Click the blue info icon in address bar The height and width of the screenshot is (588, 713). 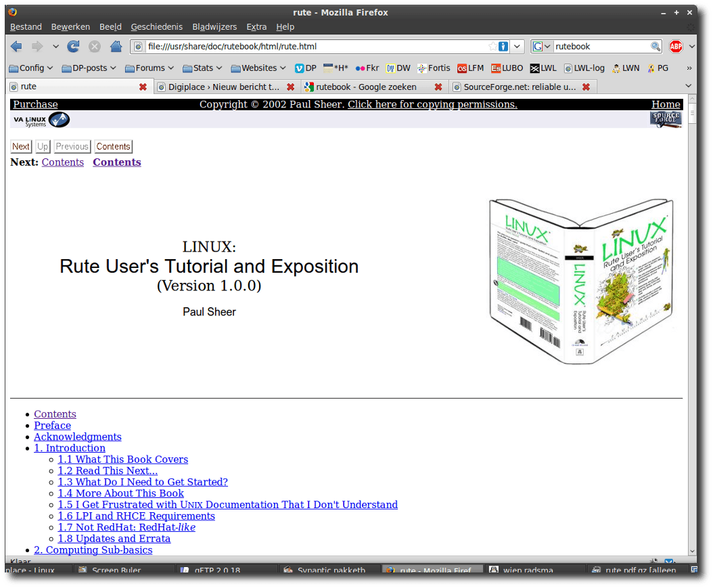503,47
